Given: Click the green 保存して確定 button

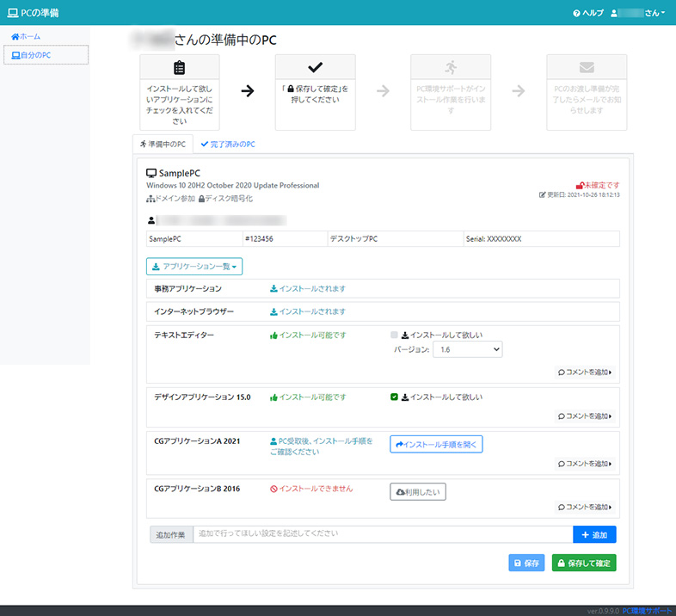Looking at the screenshot, I should click(x=583, y=563).
